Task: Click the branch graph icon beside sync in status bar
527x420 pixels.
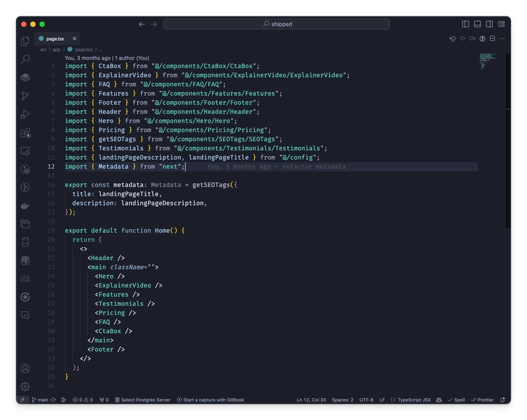Action: (x=63, y=400)
